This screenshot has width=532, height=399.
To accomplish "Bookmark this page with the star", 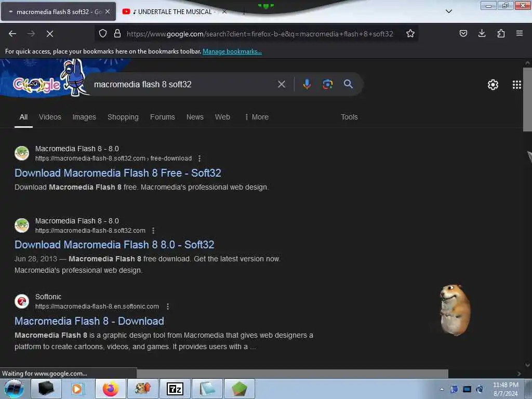I will pos(410,33).
